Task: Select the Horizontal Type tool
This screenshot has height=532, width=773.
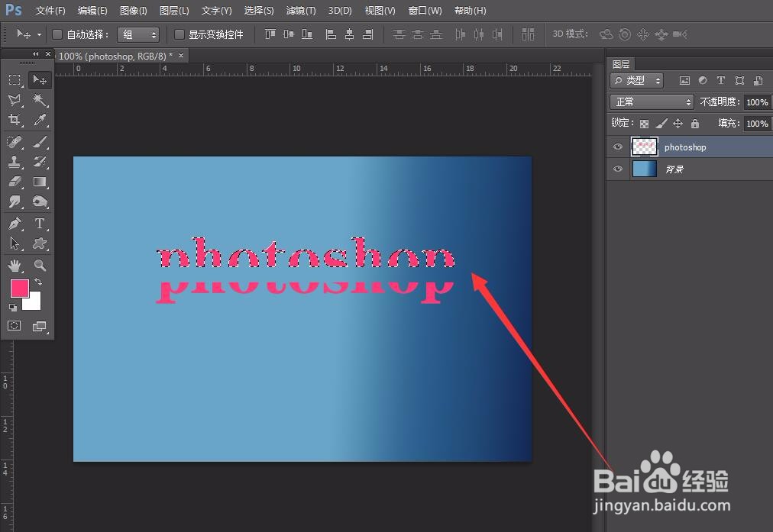Action: tap(40, 223)
